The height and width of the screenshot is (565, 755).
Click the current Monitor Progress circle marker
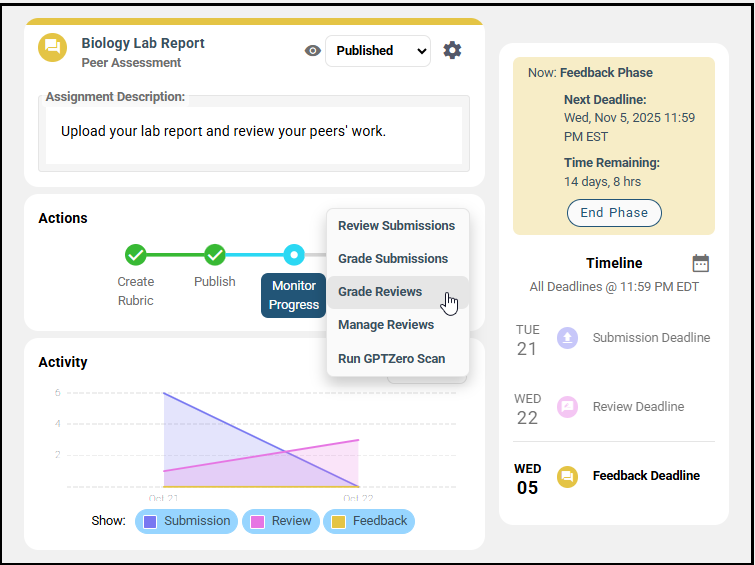[x=294, y=254]
